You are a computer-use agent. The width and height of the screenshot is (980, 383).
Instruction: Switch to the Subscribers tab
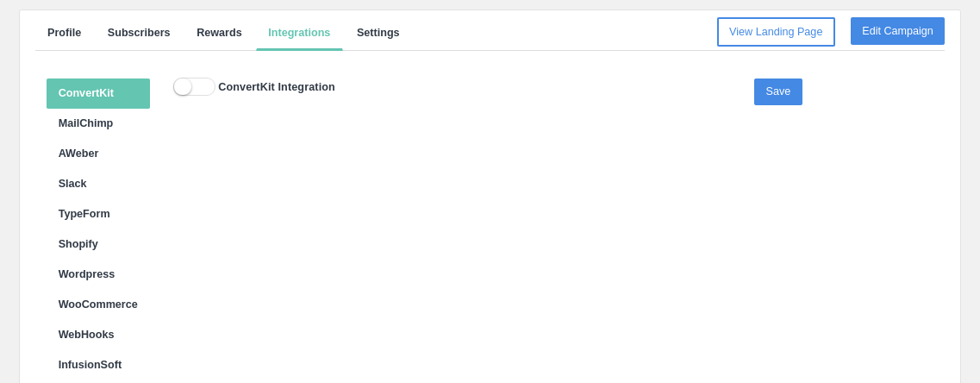tap(139, 33)
